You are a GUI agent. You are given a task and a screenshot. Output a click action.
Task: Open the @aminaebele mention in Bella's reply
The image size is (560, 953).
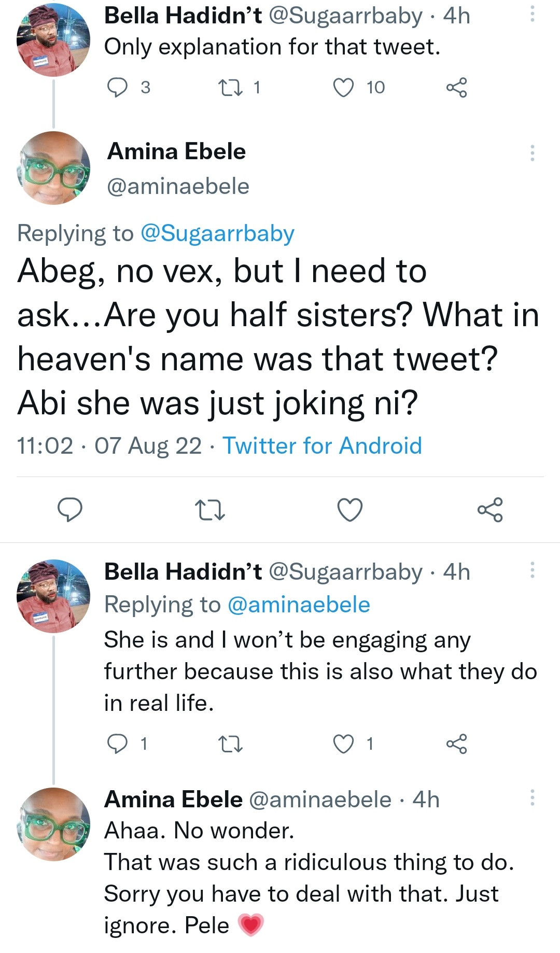(299, 605)
